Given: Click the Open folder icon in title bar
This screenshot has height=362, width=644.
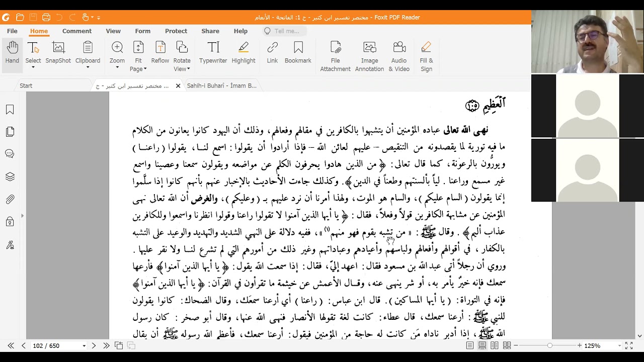Looking at the screenshot, I should point(20,17).
